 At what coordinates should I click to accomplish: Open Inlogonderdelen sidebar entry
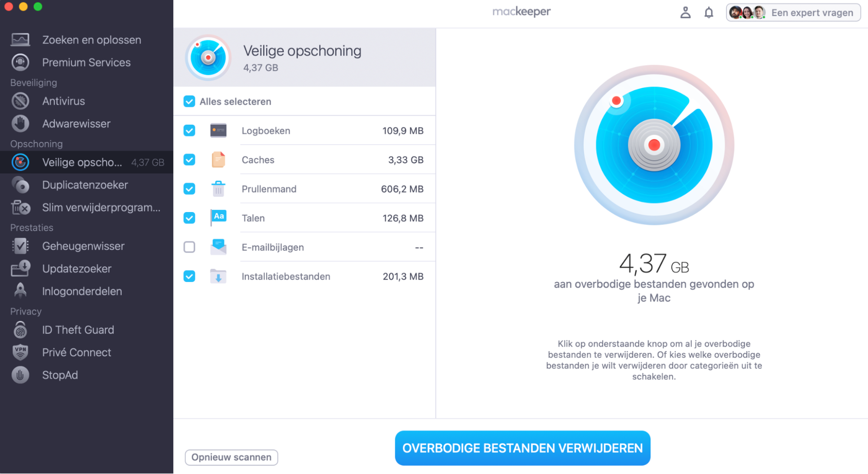click(87, 292)
